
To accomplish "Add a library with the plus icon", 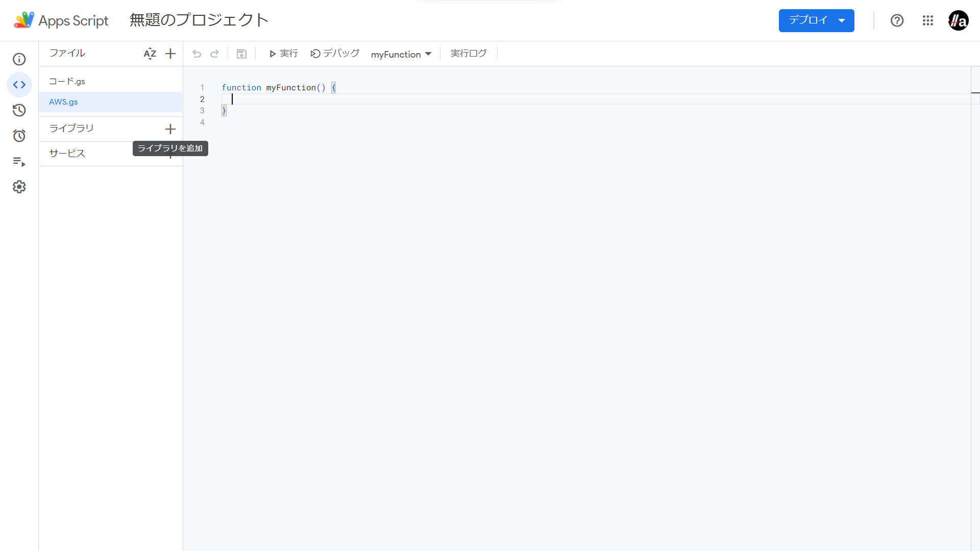I will point(170,129).
